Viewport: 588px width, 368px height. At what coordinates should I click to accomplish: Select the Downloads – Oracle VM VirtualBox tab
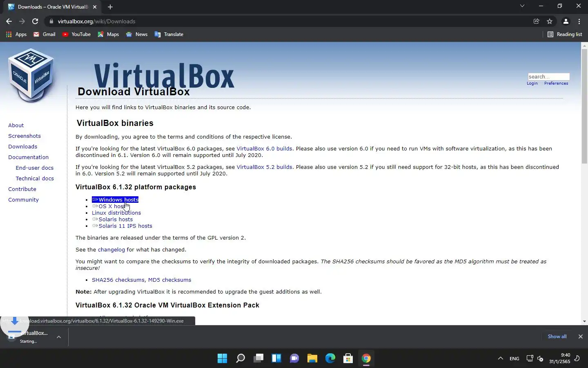click(x=53, y=7)
